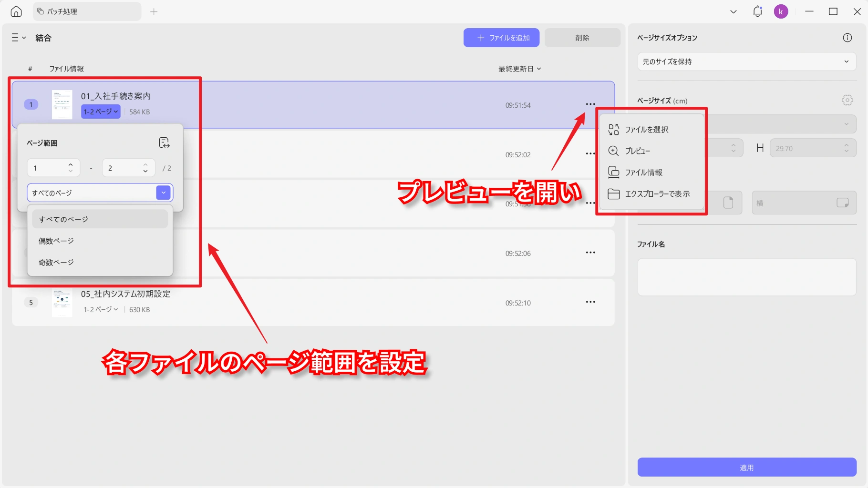Select the 01_入社手続き案内 file thumbnail
The image size is (868, 488).
pos(62,104)
